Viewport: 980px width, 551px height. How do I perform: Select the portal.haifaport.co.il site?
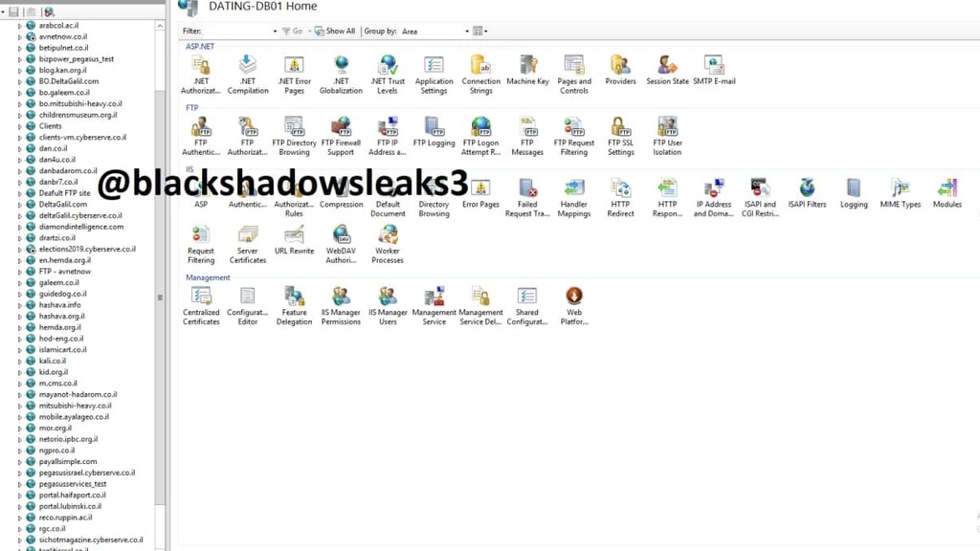(x=72, y=496)
